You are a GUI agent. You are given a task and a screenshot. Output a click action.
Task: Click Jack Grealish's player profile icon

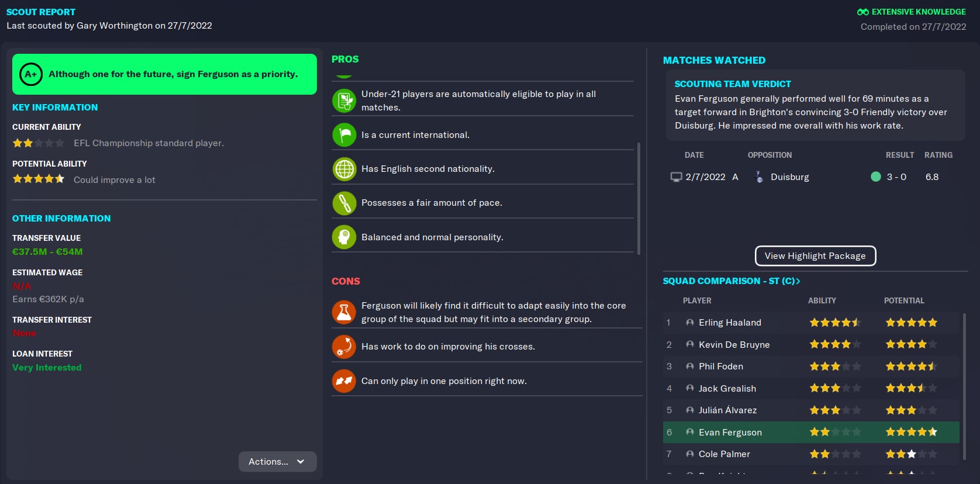(x=690, y=388)
